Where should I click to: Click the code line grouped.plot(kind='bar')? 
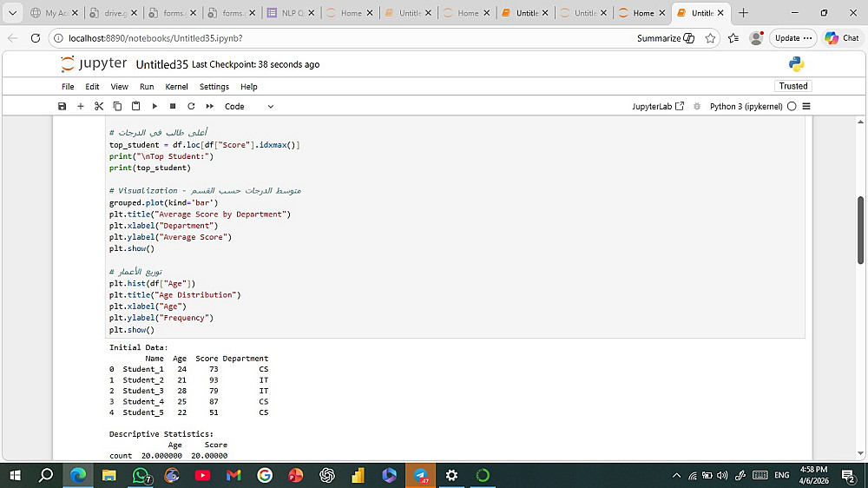[x=163, y=202]
